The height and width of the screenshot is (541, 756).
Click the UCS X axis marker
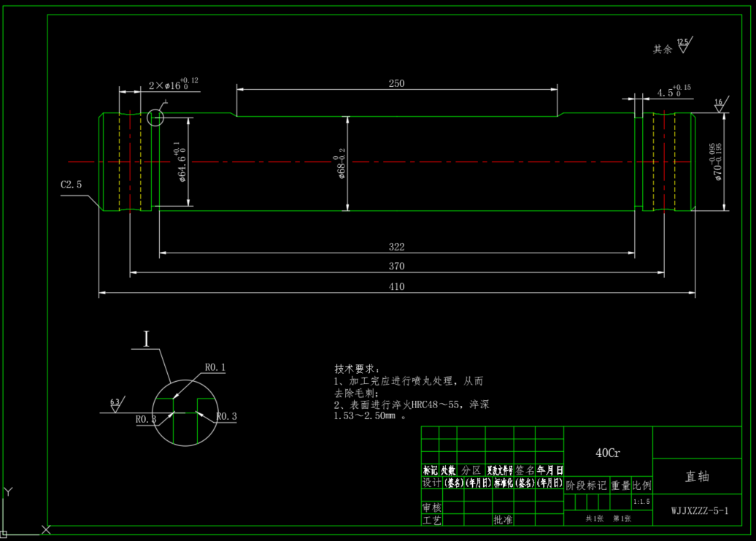click(46, 529)
